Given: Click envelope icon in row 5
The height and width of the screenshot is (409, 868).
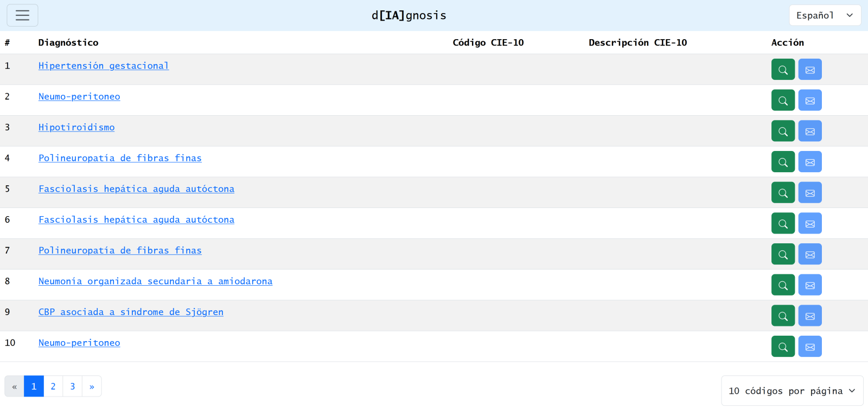Looking at the screenshot, I should pos(809,193).
